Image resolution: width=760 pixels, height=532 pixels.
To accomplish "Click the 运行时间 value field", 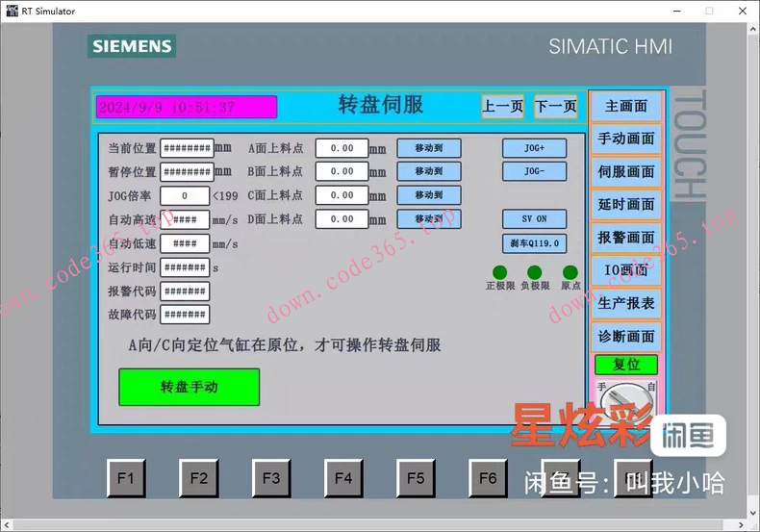I will [x=185, y=267].
